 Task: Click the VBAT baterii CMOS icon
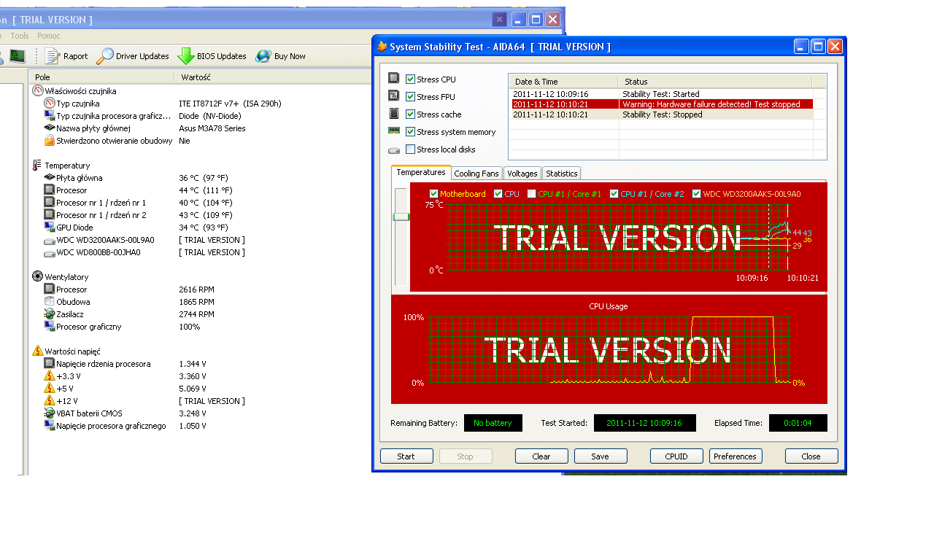(50, 413)
